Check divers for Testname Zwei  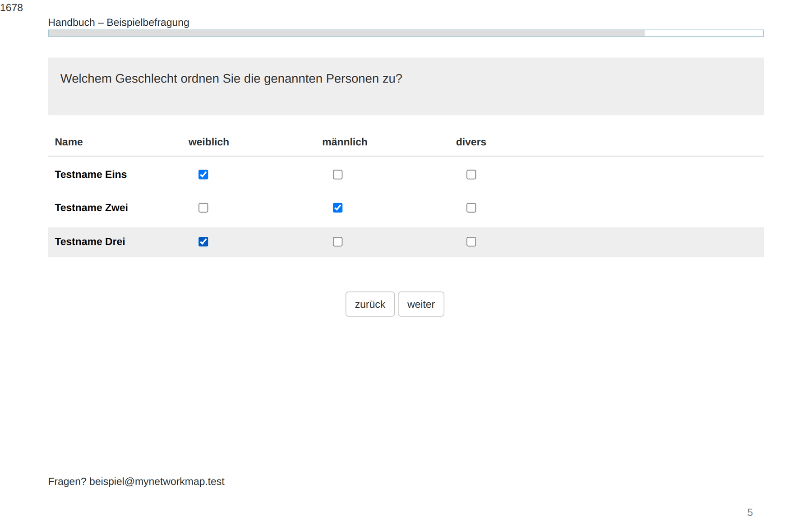(x=471, y=208)
